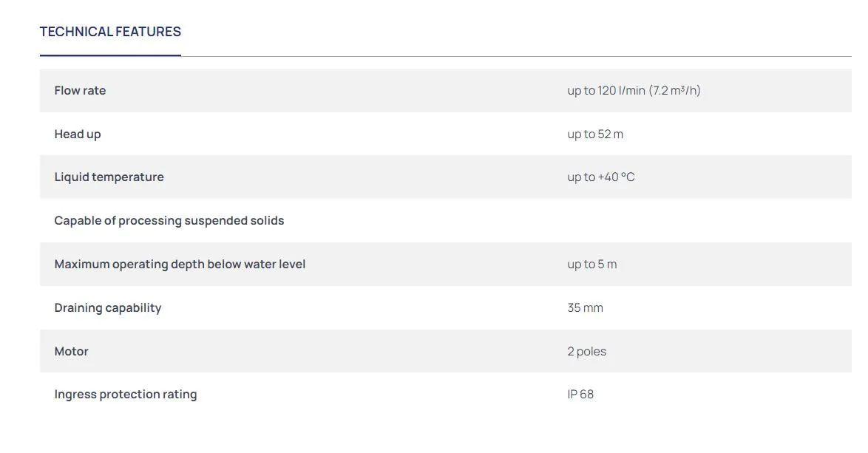Select the Flow rate row label
Image resolution: width=868 pixels, height=453 pixels.
[80, 90]
